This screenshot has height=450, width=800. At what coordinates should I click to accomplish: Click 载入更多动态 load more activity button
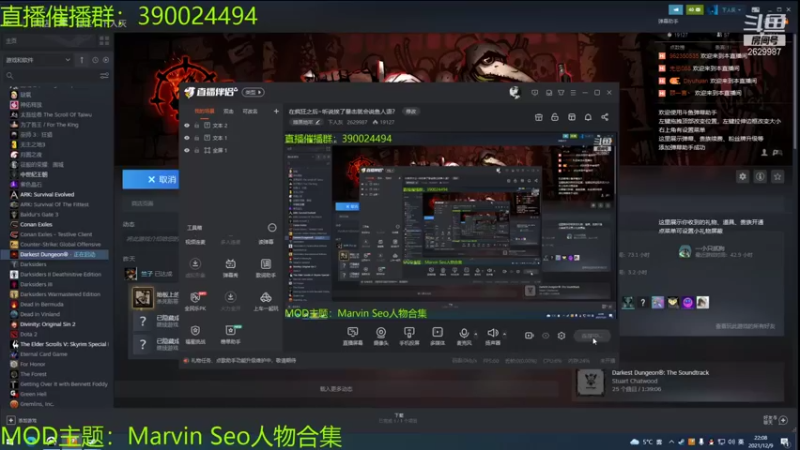click(336, 389)
